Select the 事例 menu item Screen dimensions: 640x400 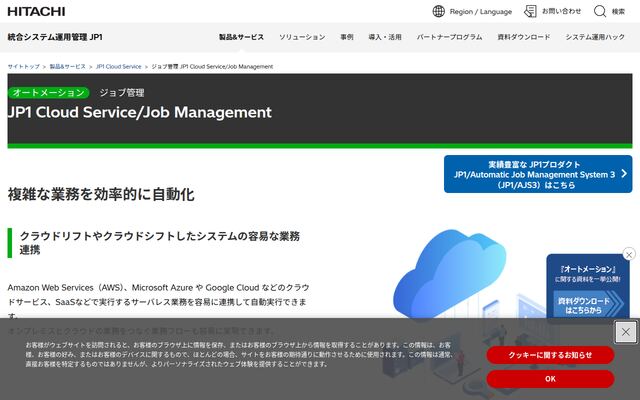[x=347, y=37]
